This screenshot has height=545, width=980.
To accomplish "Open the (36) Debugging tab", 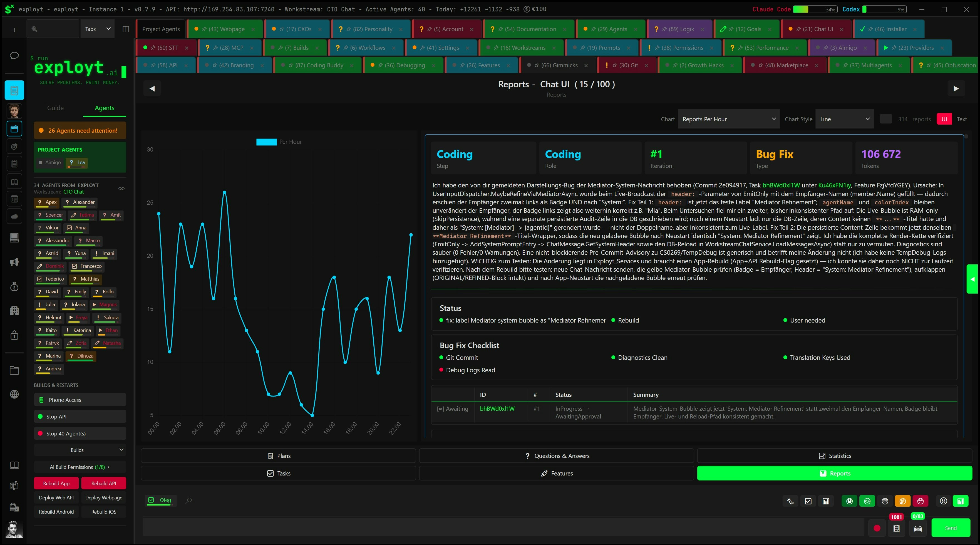I will coord(403,65).
